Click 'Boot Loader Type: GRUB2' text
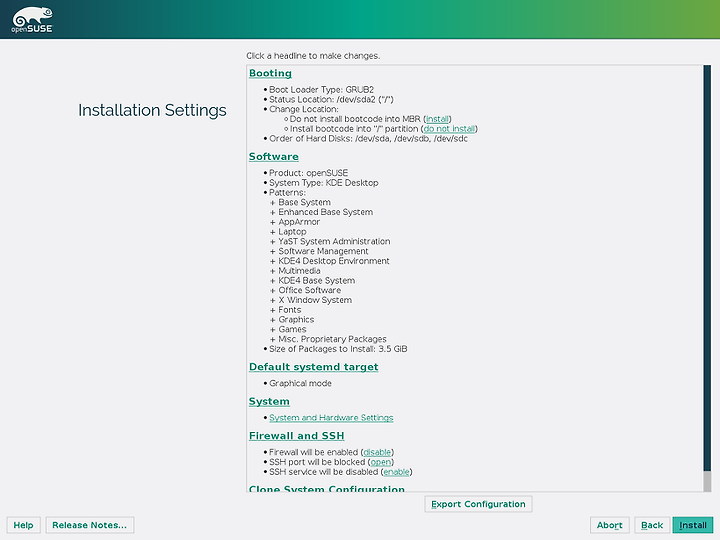This screenshot has width=720, height=540. (321, 90)
